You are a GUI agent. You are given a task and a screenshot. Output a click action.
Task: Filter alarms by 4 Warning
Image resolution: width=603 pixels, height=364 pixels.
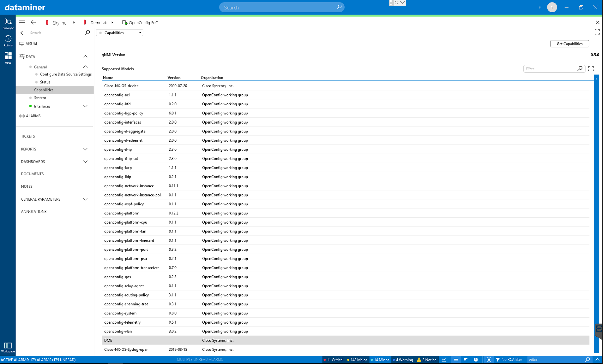point(403,360)
